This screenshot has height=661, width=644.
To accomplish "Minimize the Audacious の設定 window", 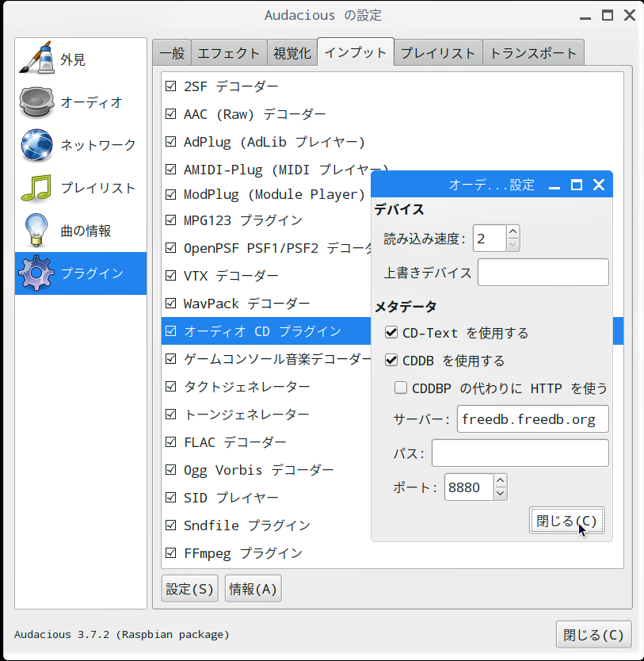I will tap(585, 16).
